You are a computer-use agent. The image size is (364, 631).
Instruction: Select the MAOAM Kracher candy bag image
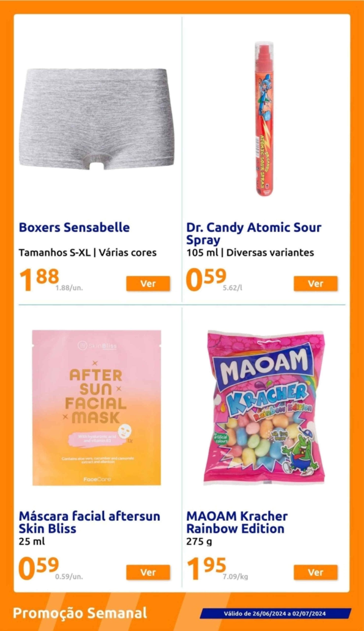264,408
